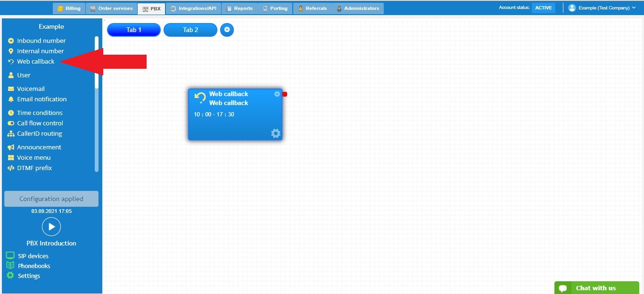Remove the Web callback block with X
644x294 pixels.
[x=277, y=94]
